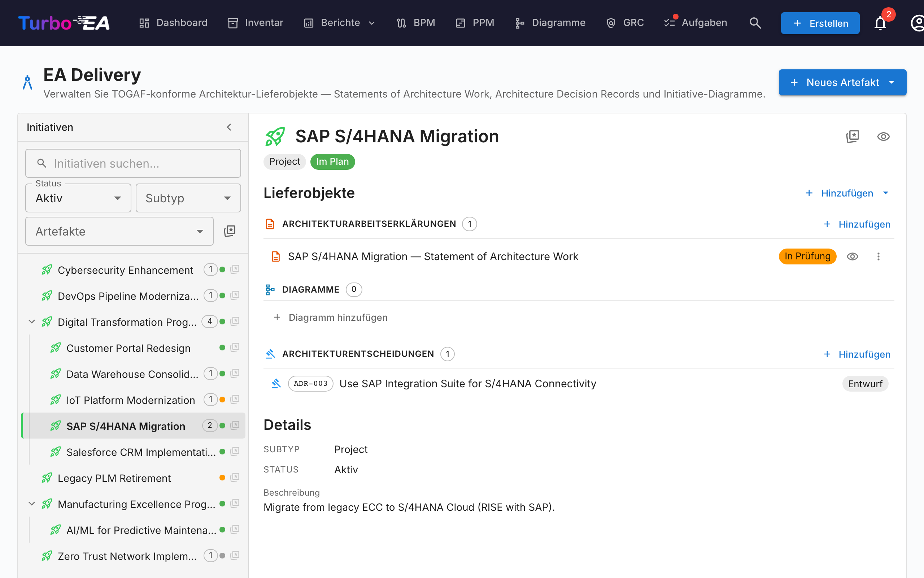Click the Im Plan status chip
Viewport: 924px width, 578px height.
click(x=332, y=162)
